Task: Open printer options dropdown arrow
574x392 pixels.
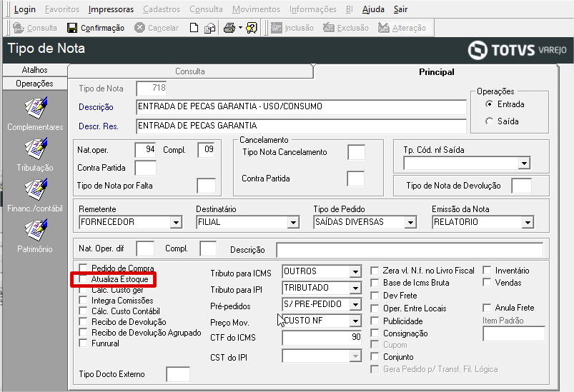Action: [240, 28]
